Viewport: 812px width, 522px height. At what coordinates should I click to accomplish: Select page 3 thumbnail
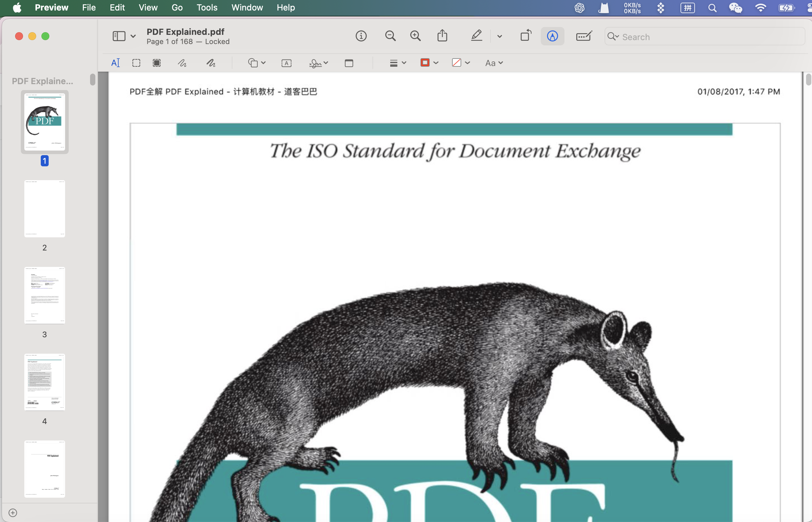[x=45, y=295]
